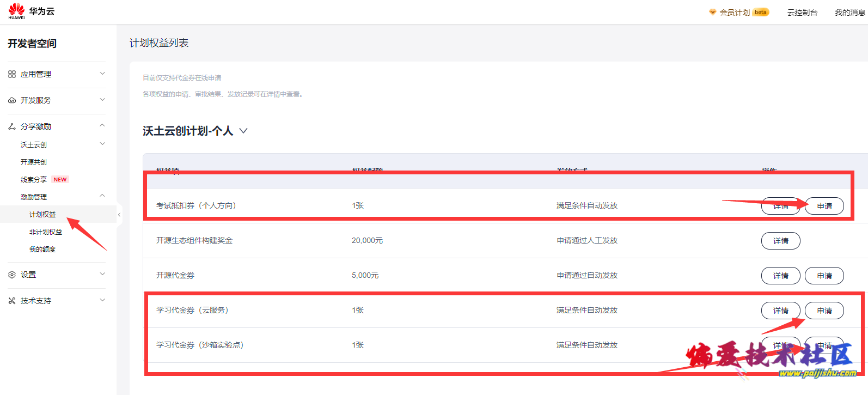Click the 分享激励 icon in sidebar
Image resolution: width=868 pixels, height=395 pixels.
pos(12,126)
